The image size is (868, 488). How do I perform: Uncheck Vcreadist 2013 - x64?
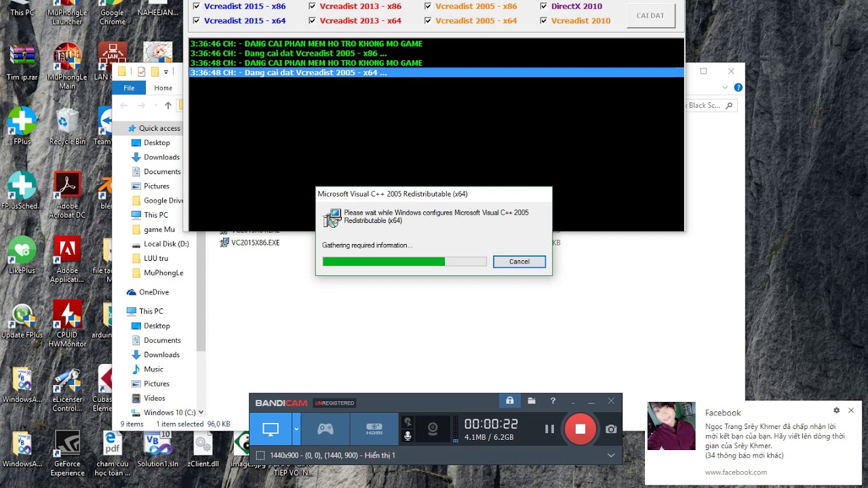coord(312,20)
